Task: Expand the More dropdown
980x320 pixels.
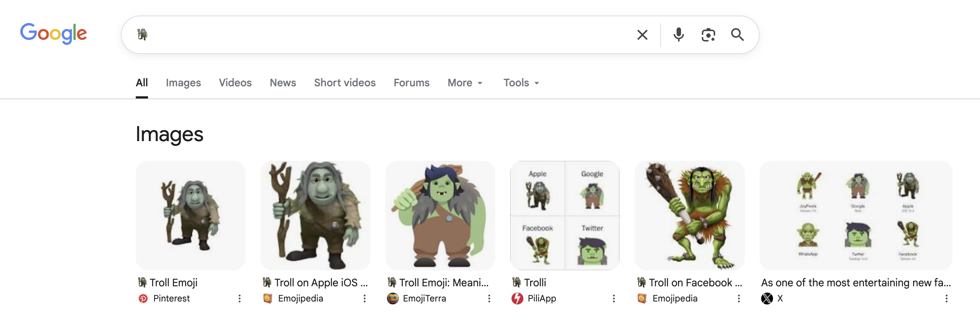Action: [465, 83]
